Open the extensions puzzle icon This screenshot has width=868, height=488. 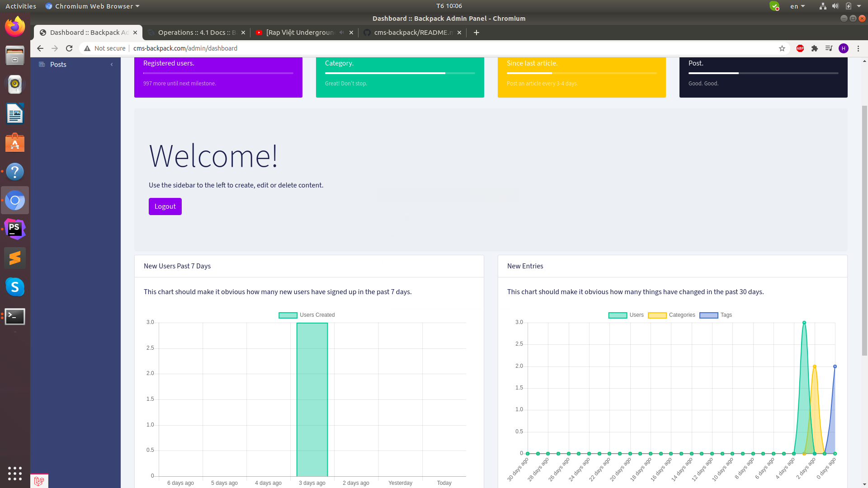[814, 48]
